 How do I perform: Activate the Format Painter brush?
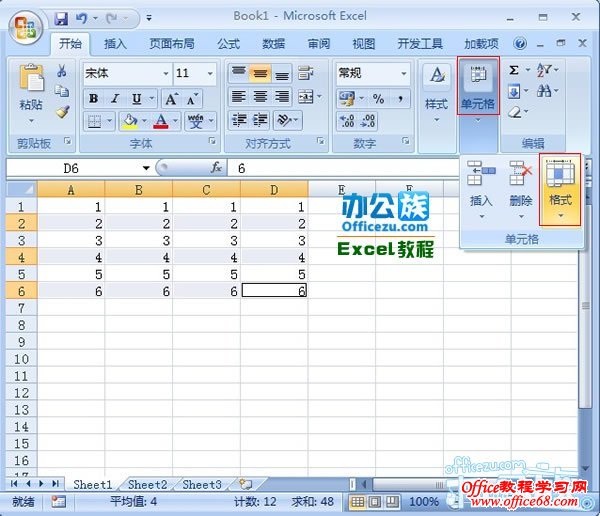(x=62, y=112)
